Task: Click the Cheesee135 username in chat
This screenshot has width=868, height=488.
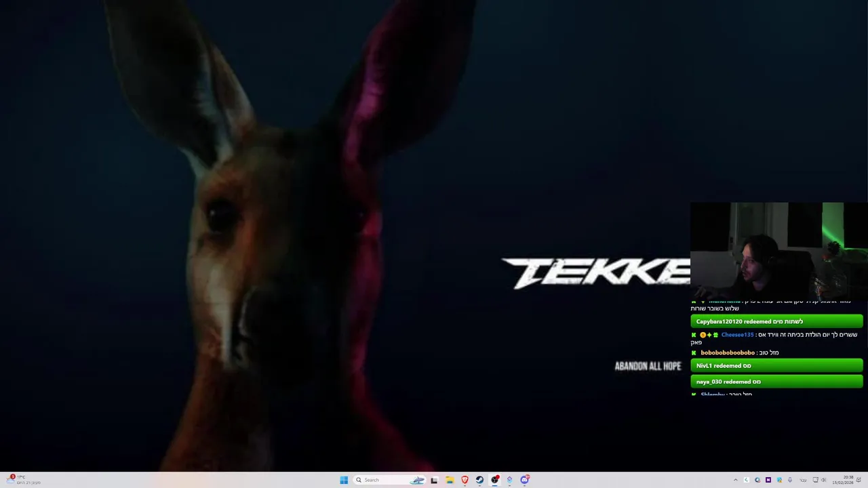Action: [x=737, y=335]
